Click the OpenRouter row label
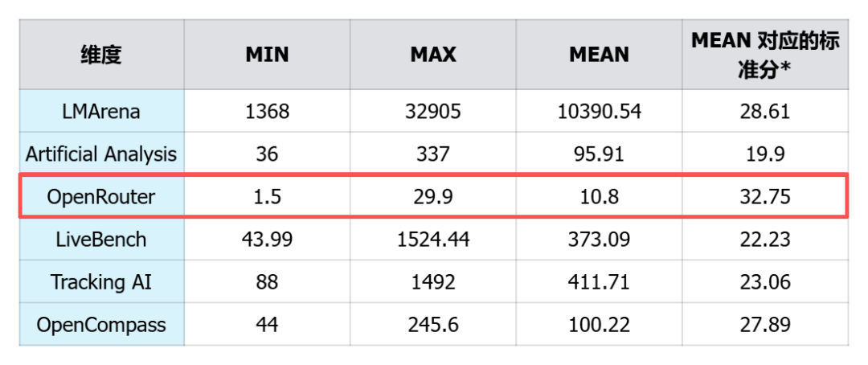The image size is (868, 365). tap(101, 196)
